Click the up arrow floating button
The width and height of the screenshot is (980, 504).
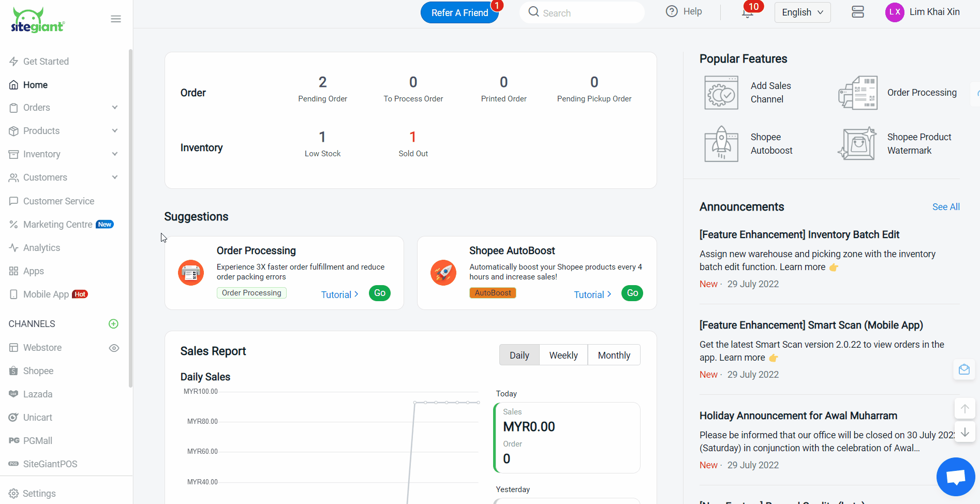pyautogui.click(x=965, y=408)
